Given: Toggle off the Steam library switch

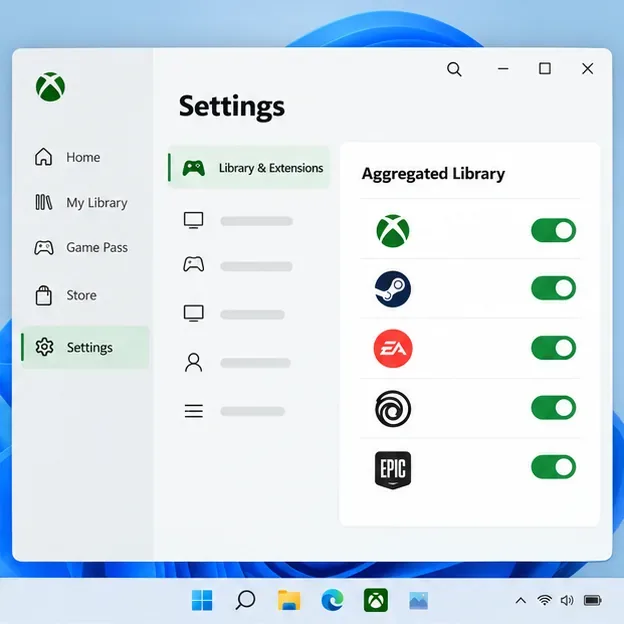Looking at the screenshot, I should [x=554, y=288].
